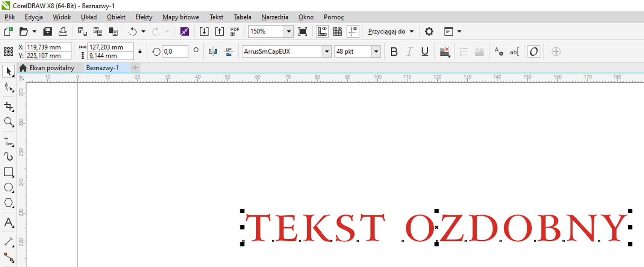This screenshot has width=644, height=267.
Task: Toggle show guidelines
Action: pyautogui.click(x=353, y=32)
